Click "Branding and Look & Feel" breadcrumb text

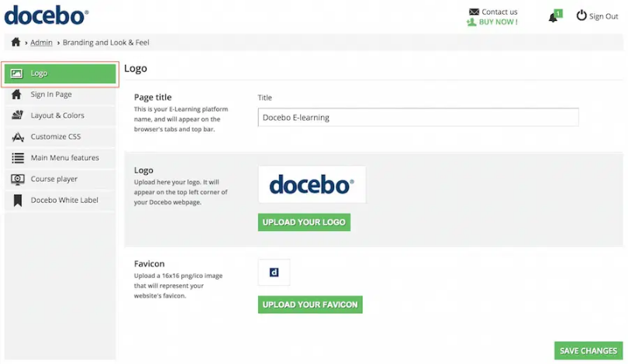(x=105, y=43)
